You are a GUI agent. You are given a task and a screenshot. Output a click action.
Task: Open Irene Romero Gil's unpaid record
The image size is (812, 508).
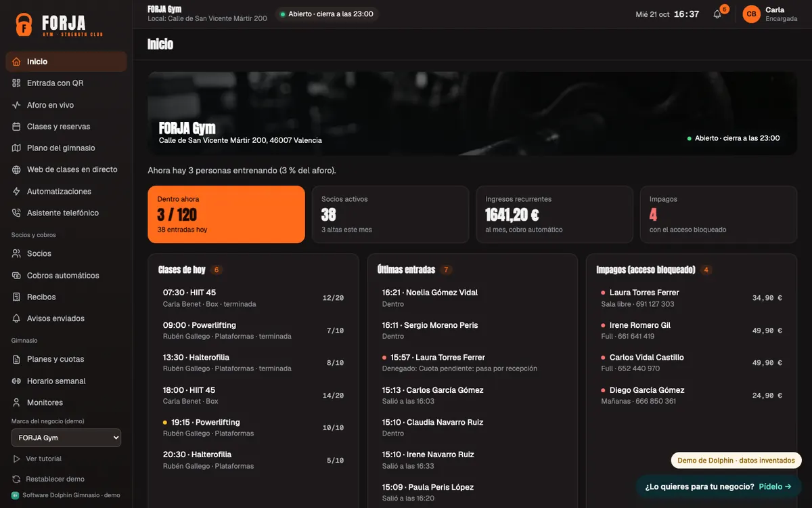click(692, 331)
